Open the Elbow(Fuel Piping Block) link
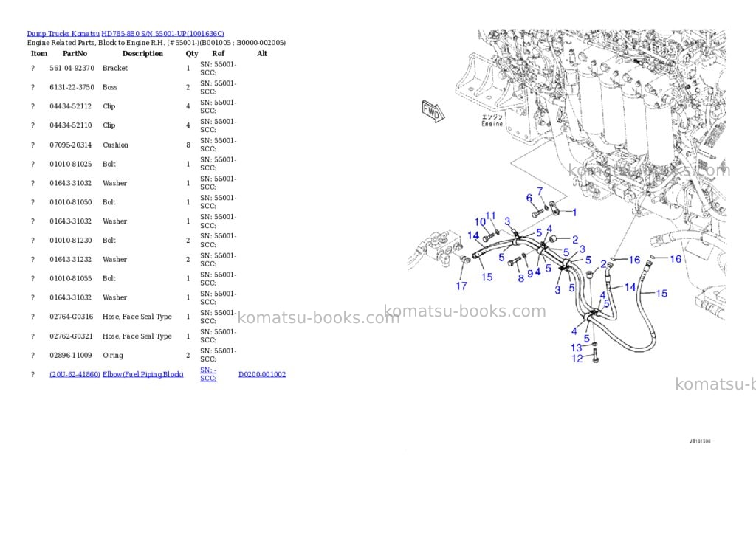Viewport: 756px width, 535px height. coord(142,374)
